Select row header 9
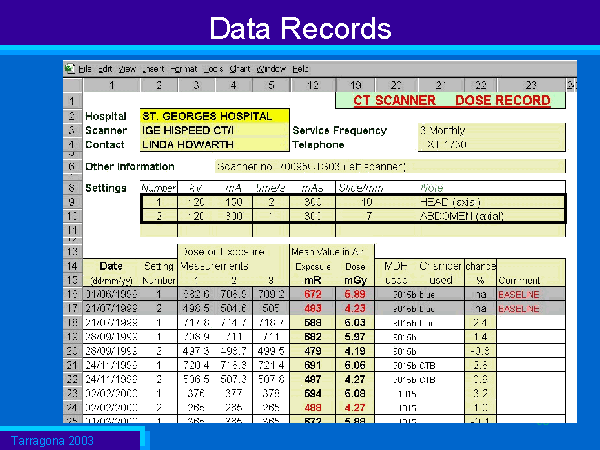600x450 pixels. click(x=72, y=201)
